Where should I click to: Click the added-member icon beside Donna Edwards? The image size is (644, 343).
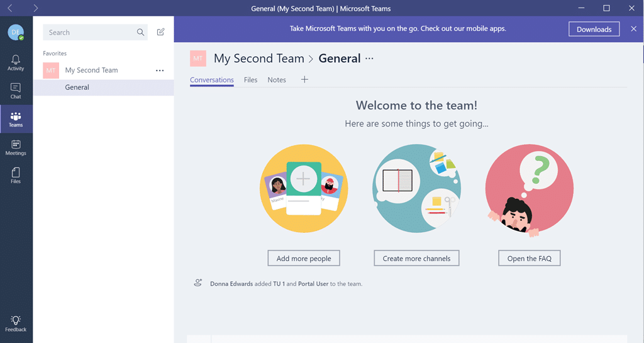pos(198,283)
